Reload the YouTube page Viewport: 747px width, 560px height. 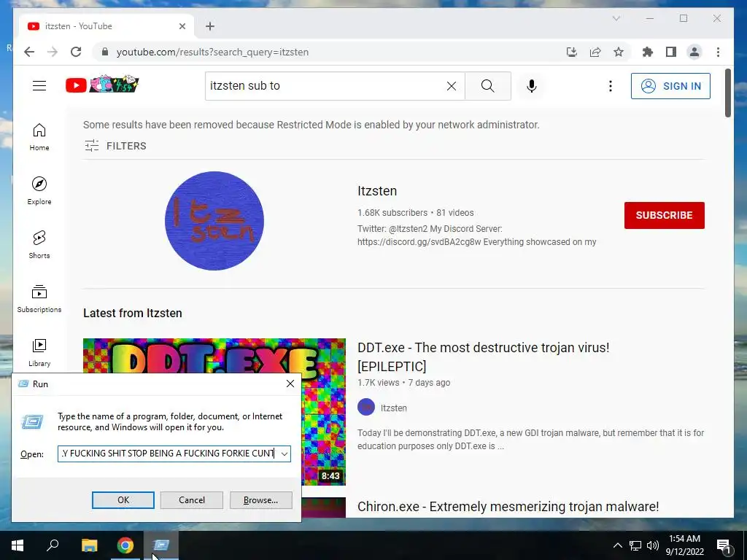click(76, 52)
